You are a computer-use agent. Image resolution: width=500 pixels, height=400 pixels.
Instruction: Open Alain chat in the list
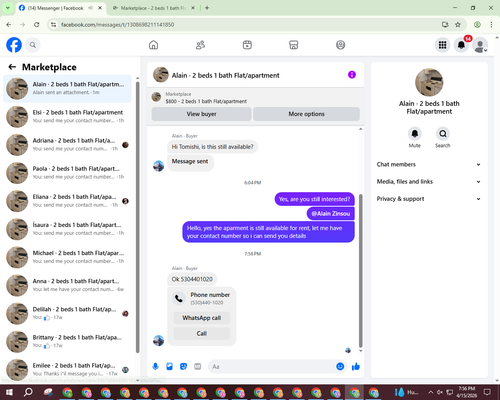click(x=68, y=89)
